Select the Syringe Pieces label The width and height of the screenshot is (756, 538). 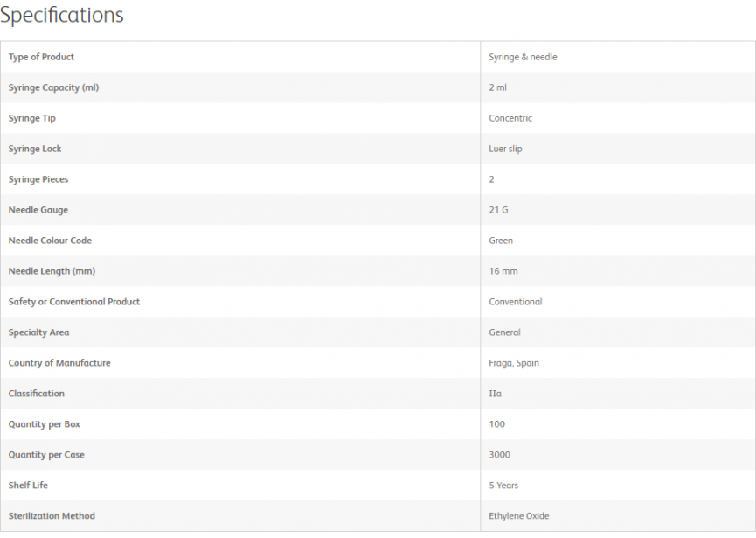(38, 179)
